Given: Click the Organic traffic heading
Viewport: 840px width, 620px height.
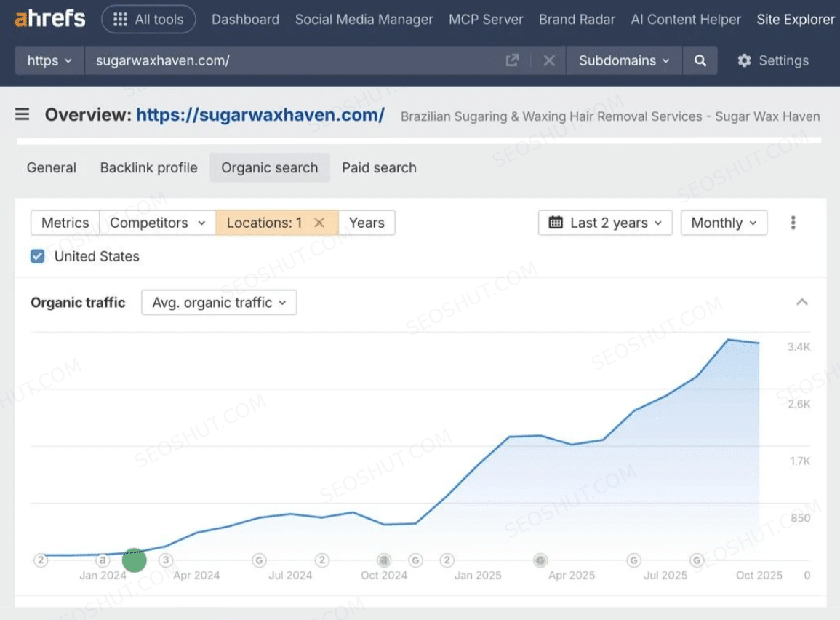Looking at the screenshot, I should [79, 303].
